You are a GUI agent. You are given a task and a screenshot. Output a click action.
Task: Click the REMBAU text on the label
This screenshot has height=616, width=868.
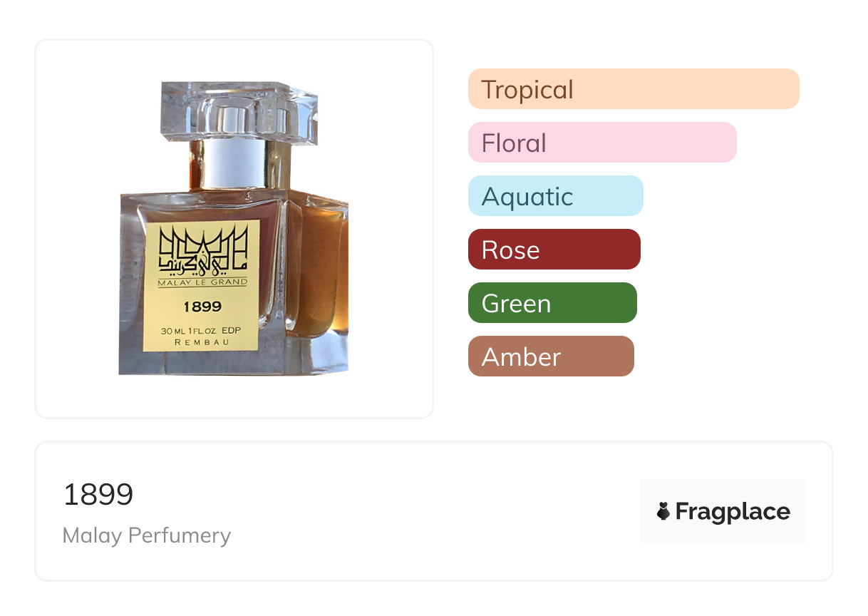pos(202,343)
